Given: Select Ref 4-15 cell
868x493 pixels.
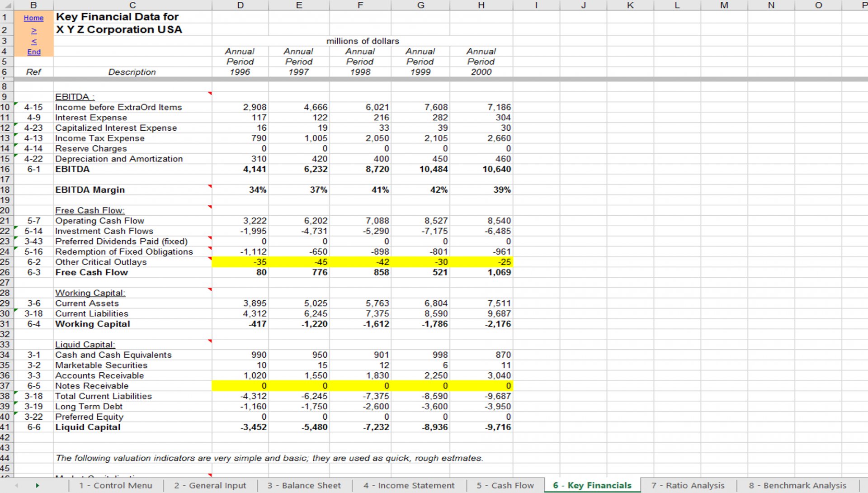Looking at the screenshot, I should point(33,107).
